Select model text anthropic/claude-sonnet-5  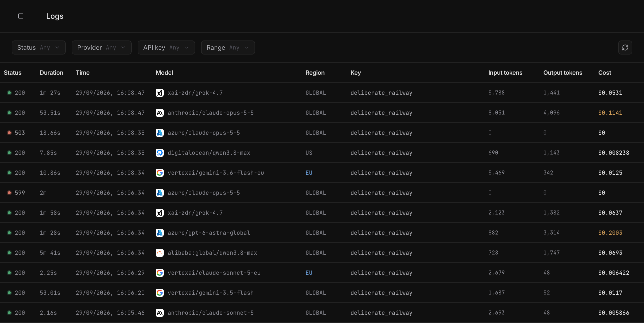tap(211, 313)
